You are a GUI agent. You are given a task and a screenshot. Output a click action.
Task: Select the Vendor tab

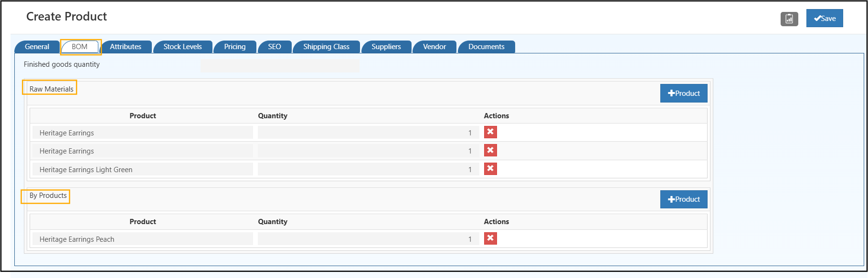click(x=434, y=47)
